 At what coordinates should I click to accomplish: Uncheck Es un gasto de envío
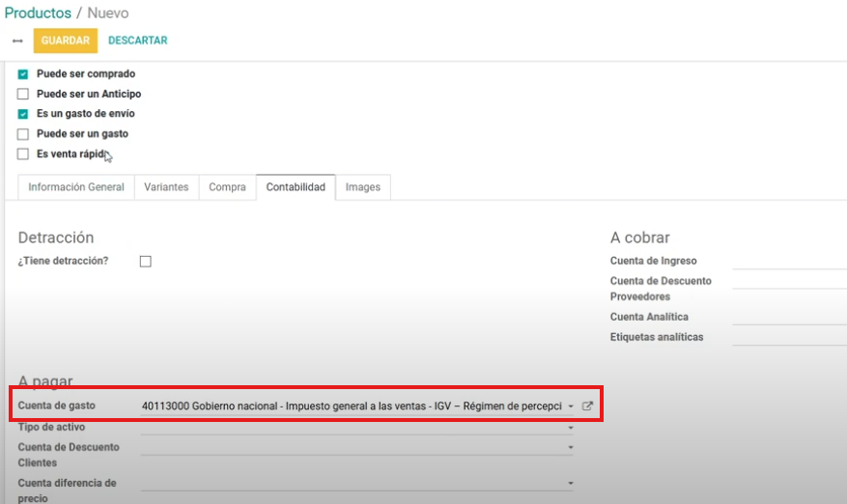coord(23,114)
